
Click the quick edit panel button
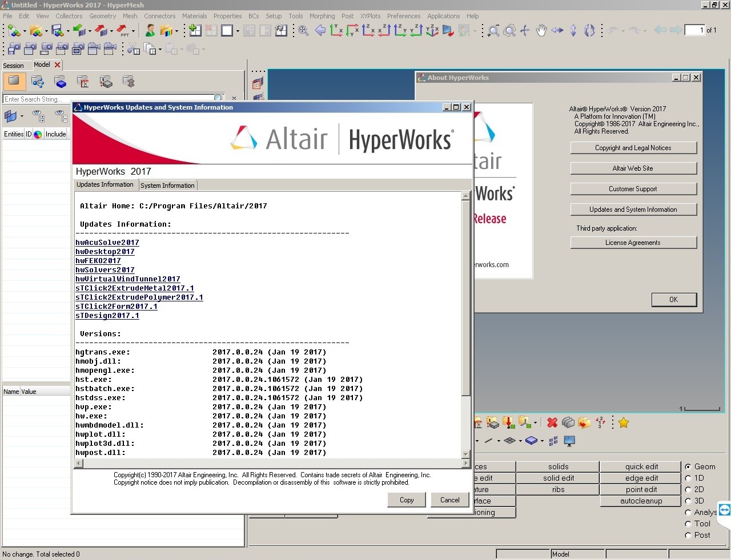tap(641, 466)
